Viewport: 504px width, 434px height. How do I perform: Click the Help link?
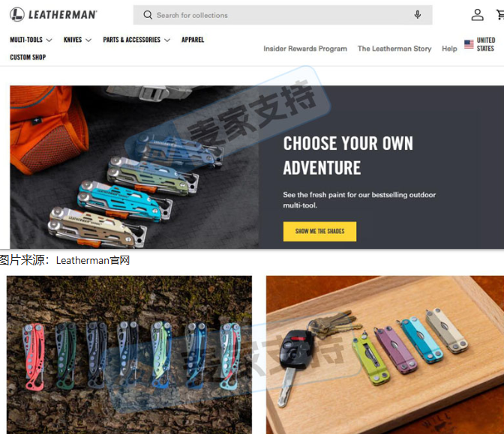(x=449, y=49)
